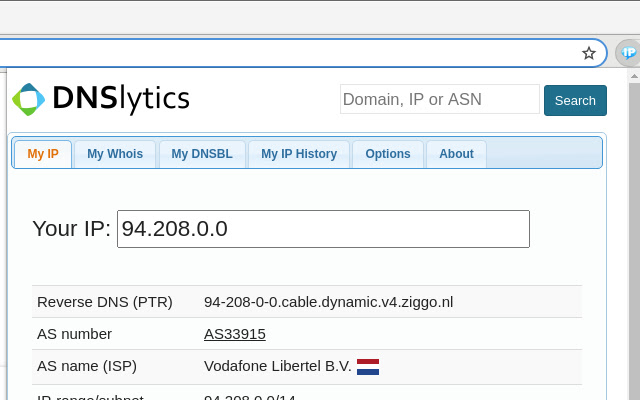Click the Vodafone Libertel B.V. ISP name

[x=277, y=366]
